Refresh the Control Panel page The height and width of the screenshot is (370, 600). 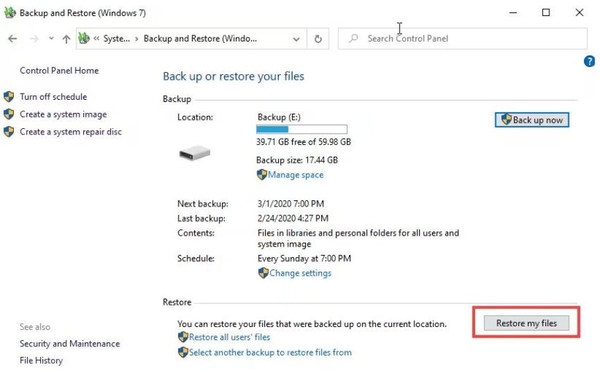(318, 39)
